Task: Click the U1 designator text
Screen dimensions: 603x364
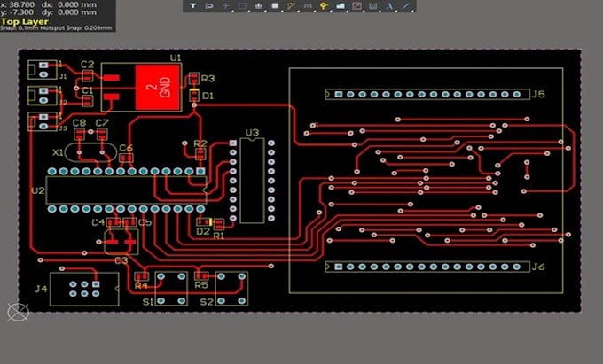Action: point(176,58)
